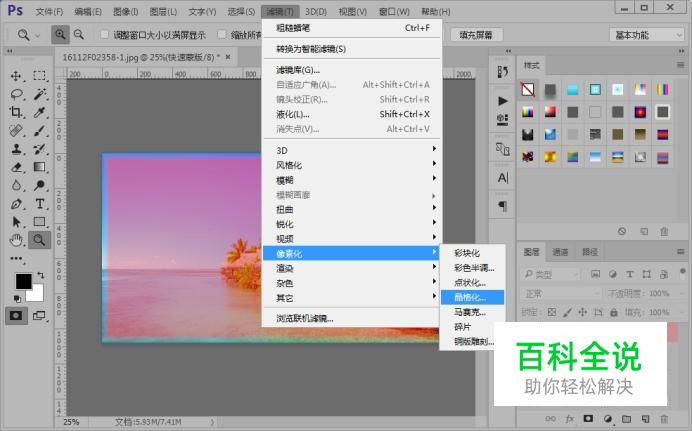Select the Type tool
Screen dimensions: 692x431
click(39, 203)
